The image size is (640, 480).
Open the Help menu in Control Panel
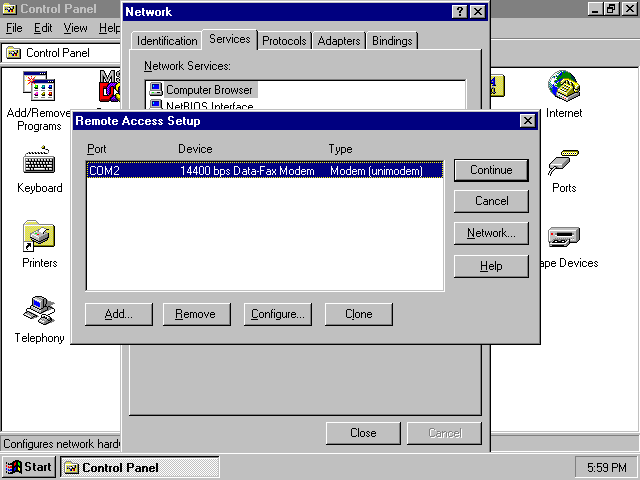coord(109,28)
